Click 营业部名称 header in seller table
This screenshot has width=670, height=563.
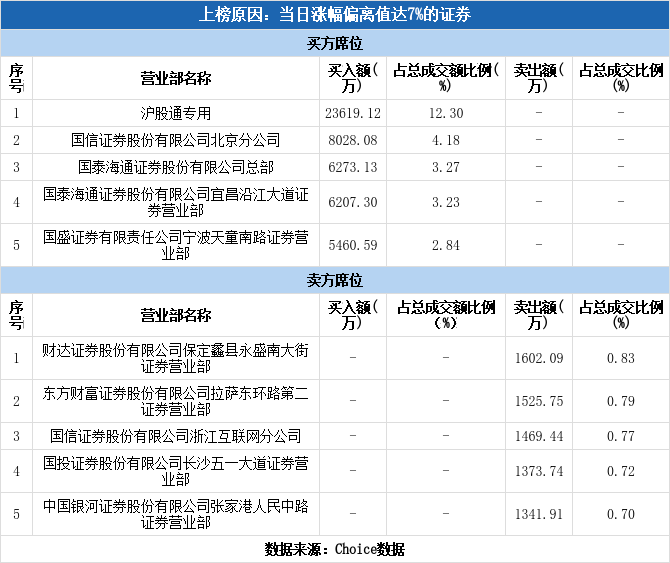pyautogui.click(x=176, y=315)
